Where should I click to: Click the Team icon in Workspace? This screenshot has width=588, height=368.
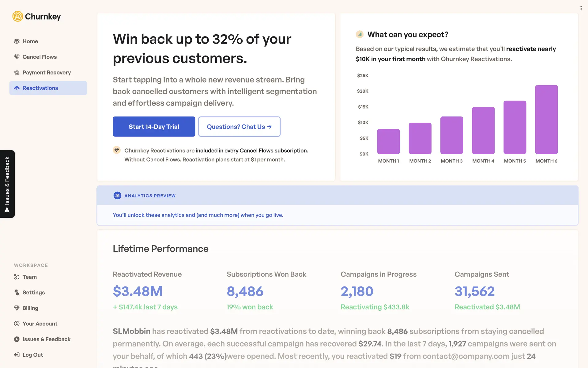(17, 277)
